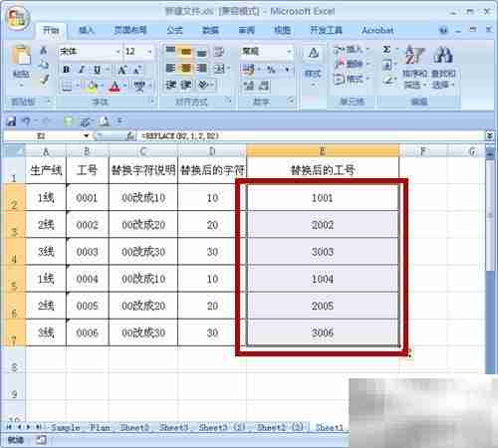Apply Percent style with % icon
This screenshot has width=498, height=448.
pos(271,70)
